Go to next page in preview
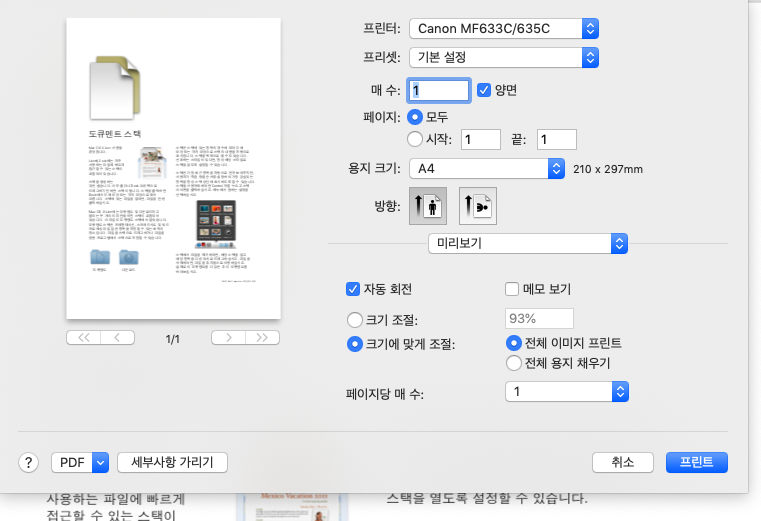761x521 pixels. coord(229,338)
